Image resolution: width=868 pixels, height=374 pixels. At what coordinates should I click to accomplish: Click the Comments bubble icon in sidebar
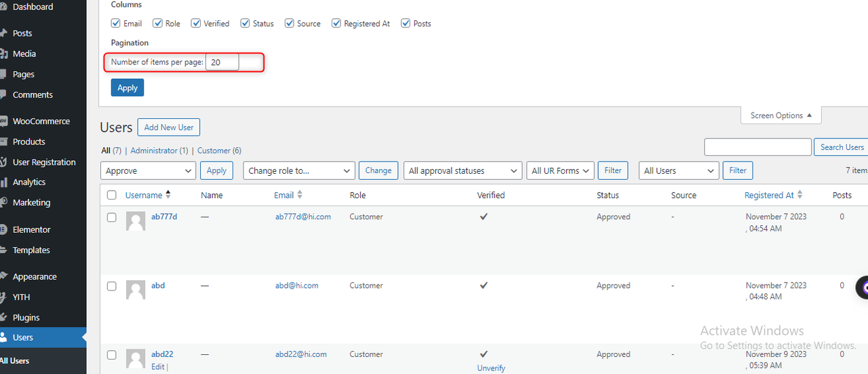pos(4,94)
